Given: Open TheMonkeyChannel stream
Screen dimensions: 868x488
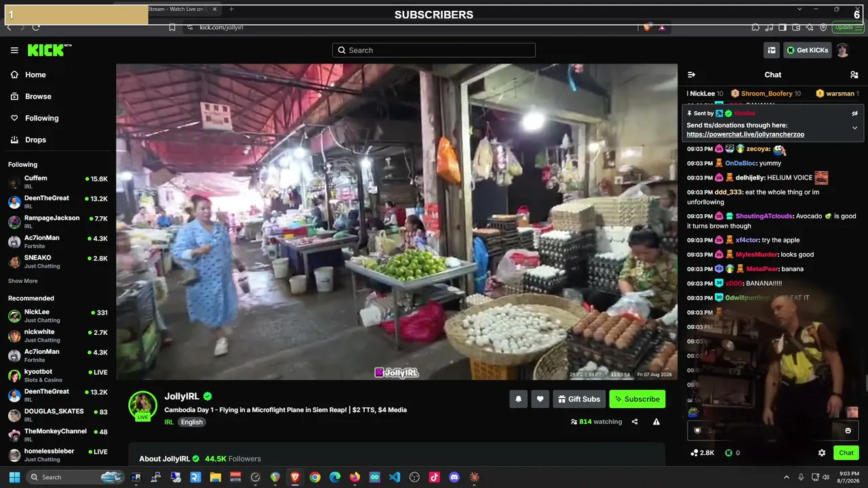Looking at the screenshot, I should (x=58, y=435).
